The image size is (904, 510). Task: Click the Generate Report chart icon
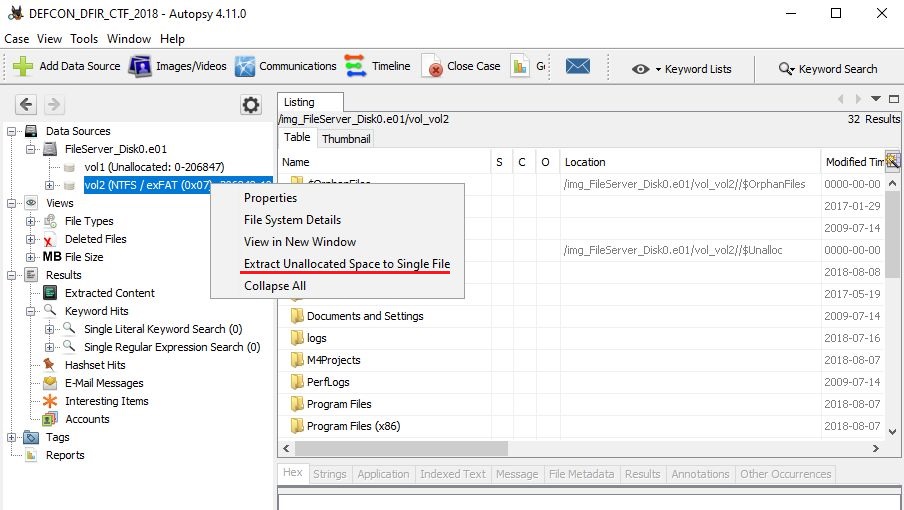(519, 66)
